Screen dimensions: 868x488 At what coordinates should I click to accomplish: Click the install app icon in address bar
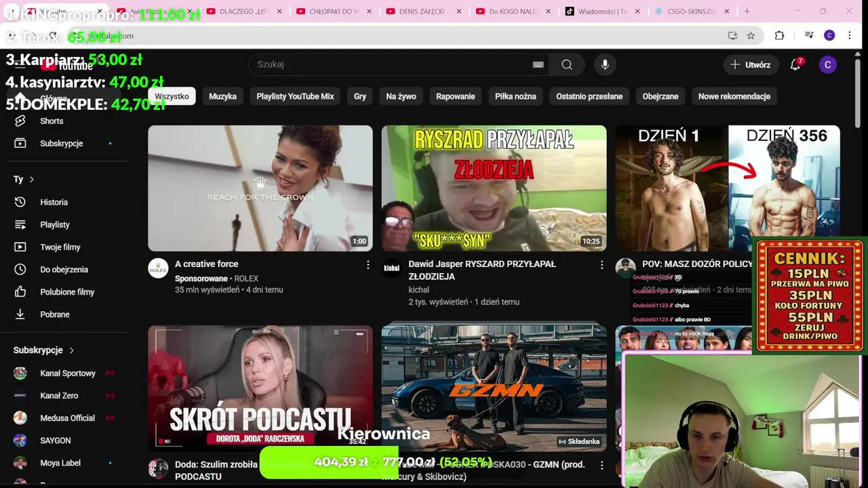[732, 35]
